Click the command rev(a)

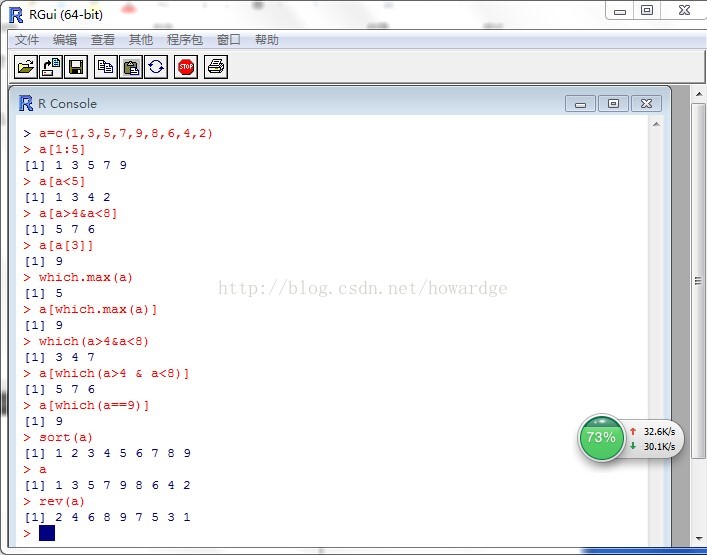[x=62, y=501]
